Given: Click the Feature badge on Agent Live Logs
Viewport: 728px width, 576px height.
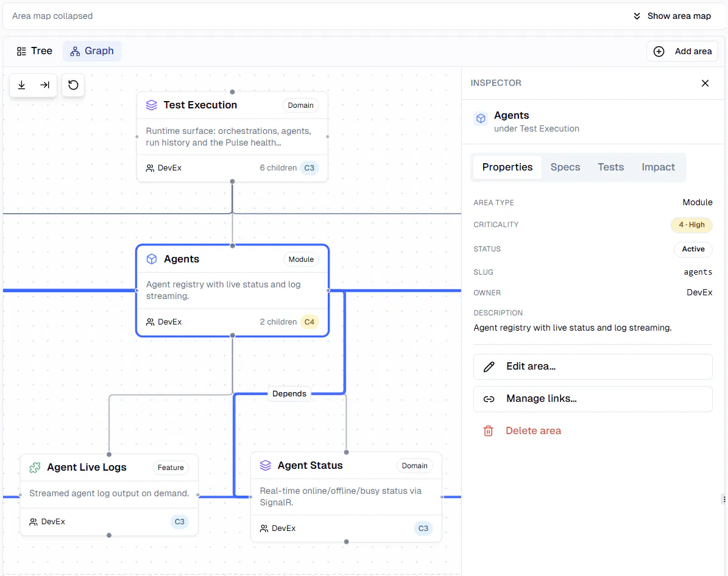Looking at the screenshot, I should coord(171,468).
